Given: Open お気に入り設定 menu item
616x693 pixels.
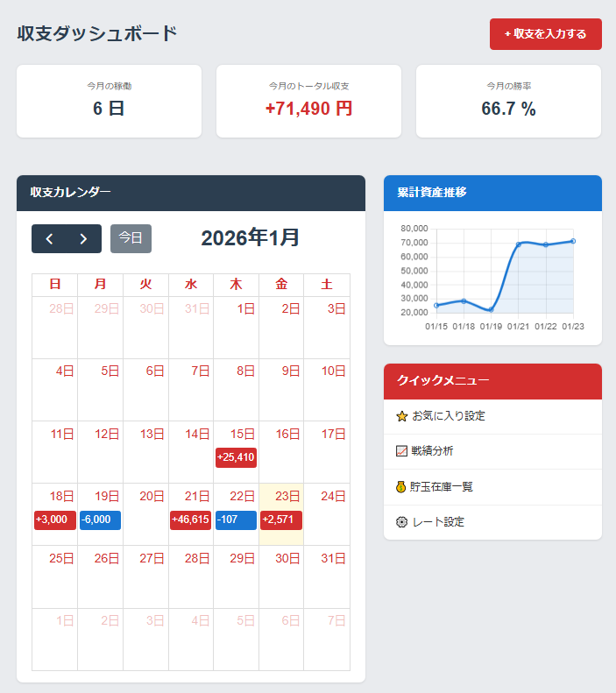Looking at the screenshot, I should point(448,416).
